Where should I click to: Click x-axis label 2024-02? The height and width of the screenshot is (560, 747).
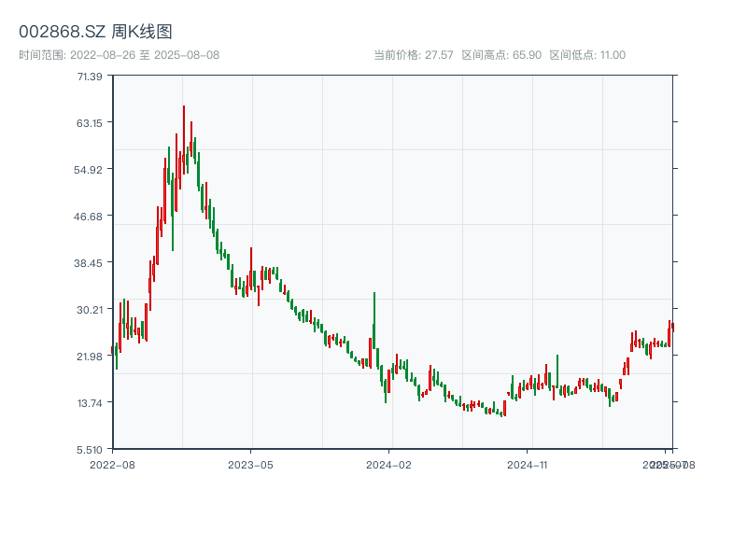(x=388, y=465)
